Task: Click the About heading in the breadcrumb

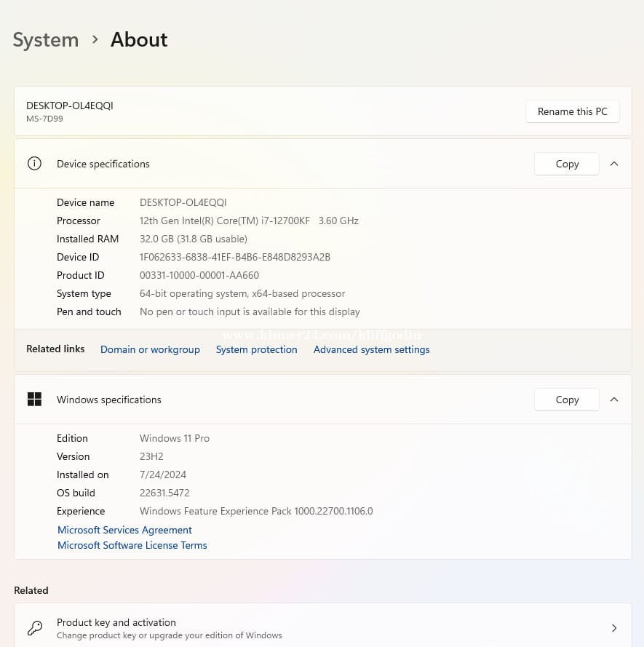Action: pos(139,39)
